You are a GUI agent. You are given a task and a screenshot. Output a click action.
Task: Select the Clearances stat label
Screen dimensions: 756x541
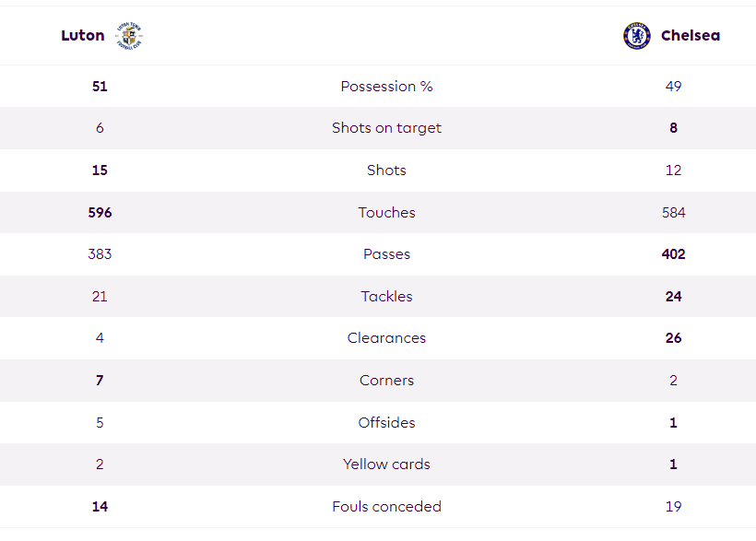tap(386, 338)
